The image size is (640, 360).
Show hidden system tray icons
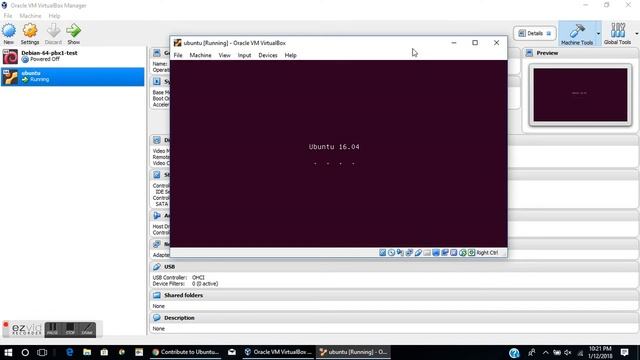(x=545, y=353)
